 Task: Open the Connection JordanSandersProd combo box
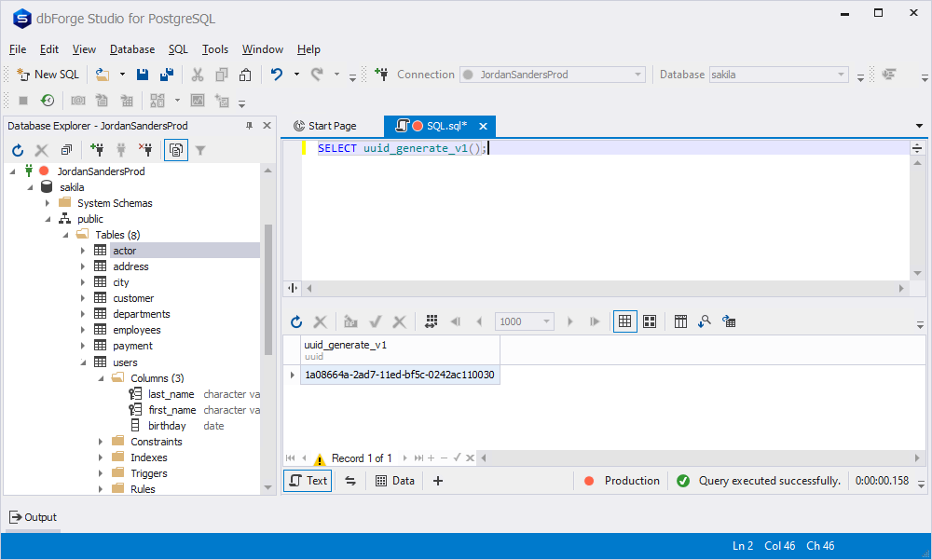click(x=553, y=75)
